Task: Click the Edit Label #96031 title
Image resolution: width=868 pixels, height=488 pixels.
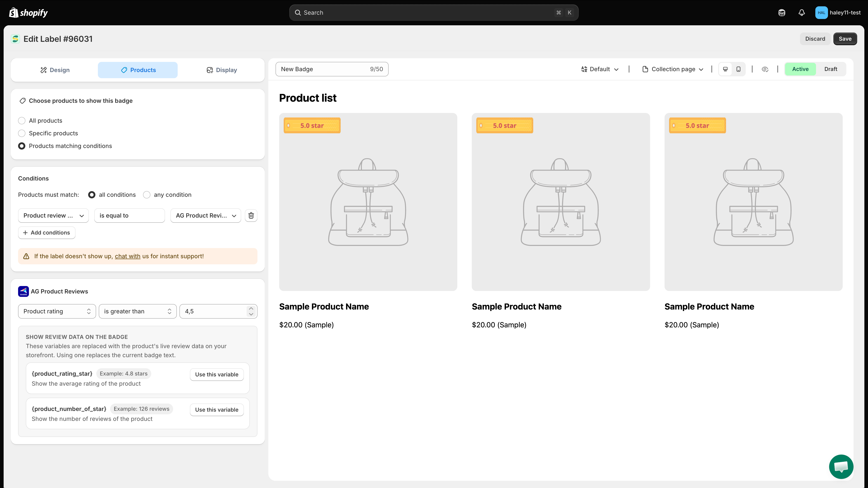Action: pos(58,39)
